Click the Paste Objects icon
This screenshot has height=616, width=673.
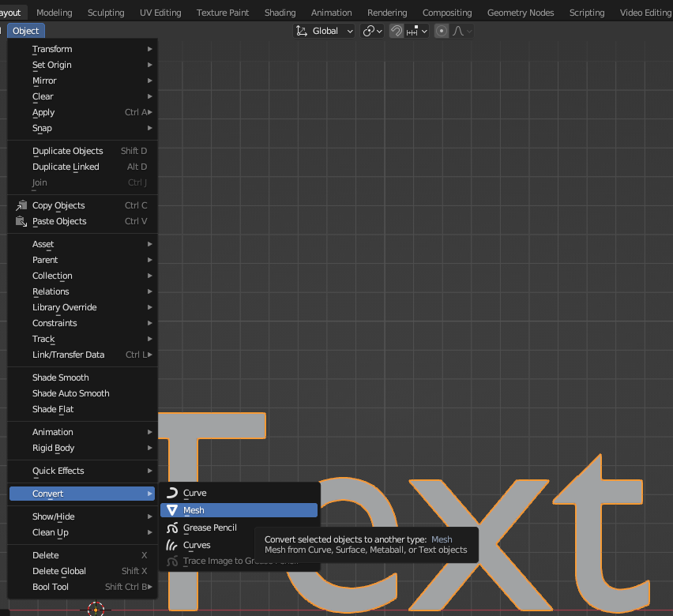tap(21, 221)
